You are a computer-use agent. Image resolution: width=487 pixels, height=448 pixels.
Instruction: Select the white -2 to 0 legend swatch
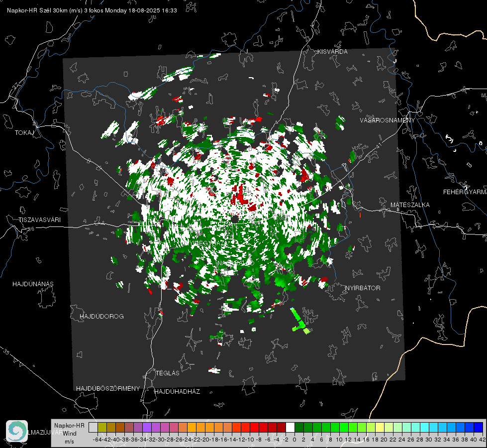pos(290,427)
